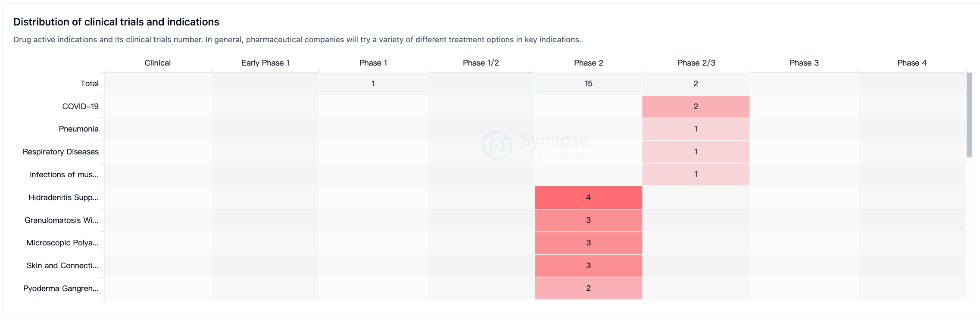Viewport: 980px width, 320px height.
Task: Select the Hidradenitis Supp... Phase 2 cell
Action: pos(588,198)
